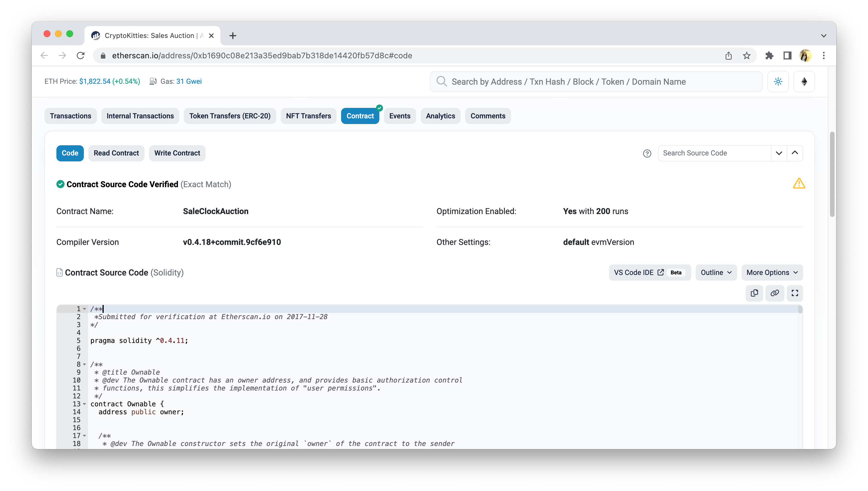Click the magnifier icon in search bar
The image size is (868, 491).
tap(441, 82)
